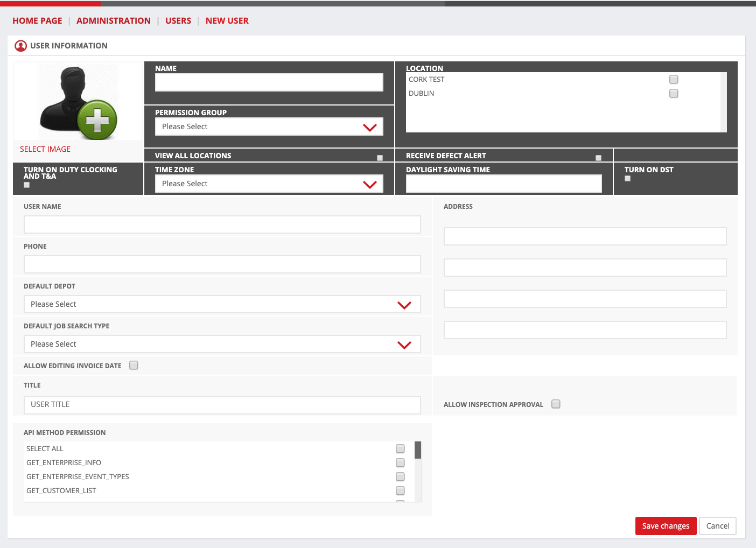Toggle the Turn On DST checkbox
This screenshot has height=548, width=756.
pyautogui.click(x=627, y=178)
